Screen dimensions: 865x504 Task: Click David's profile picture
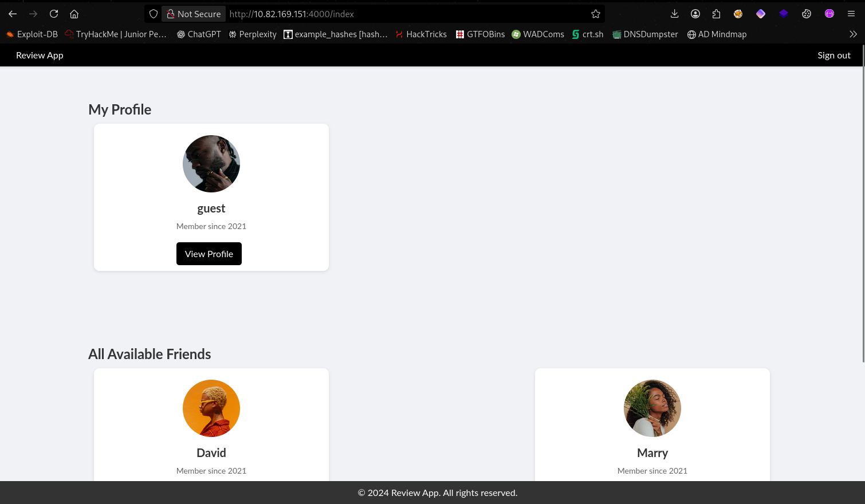pyautogui.click(x=211, y=408)
